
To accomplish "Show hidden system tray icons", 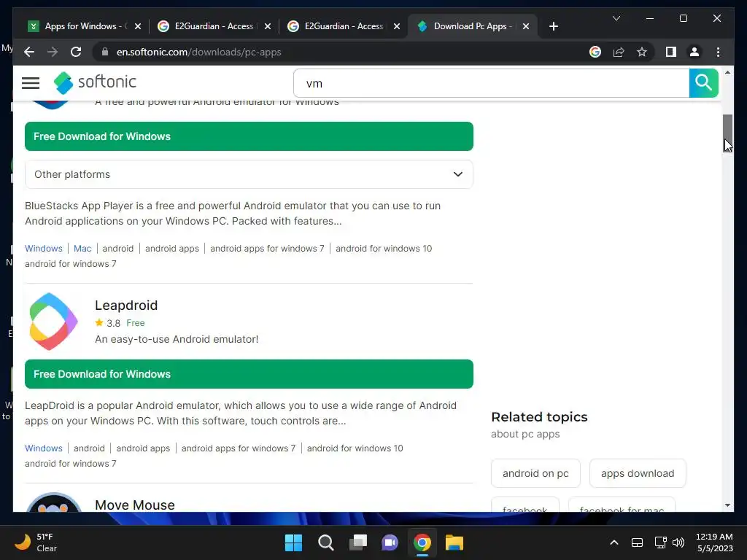I will (614, 542).
